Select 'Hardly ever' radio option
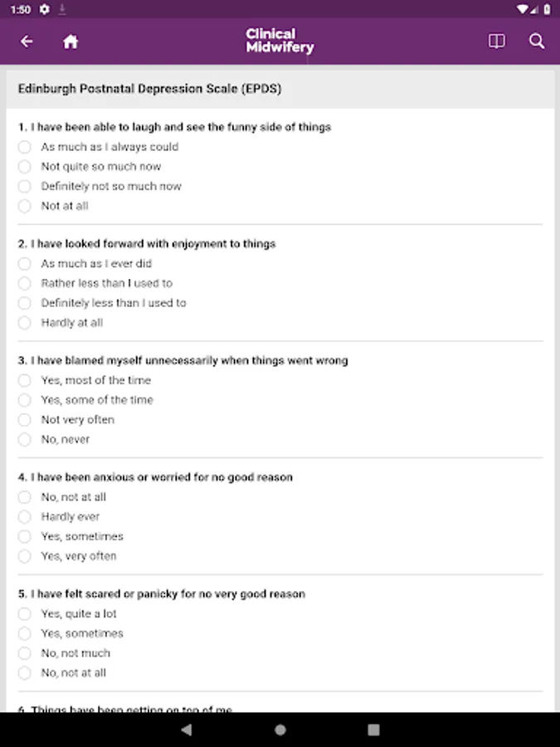Screen dimensions: 560x747 [x=25, y=517]
